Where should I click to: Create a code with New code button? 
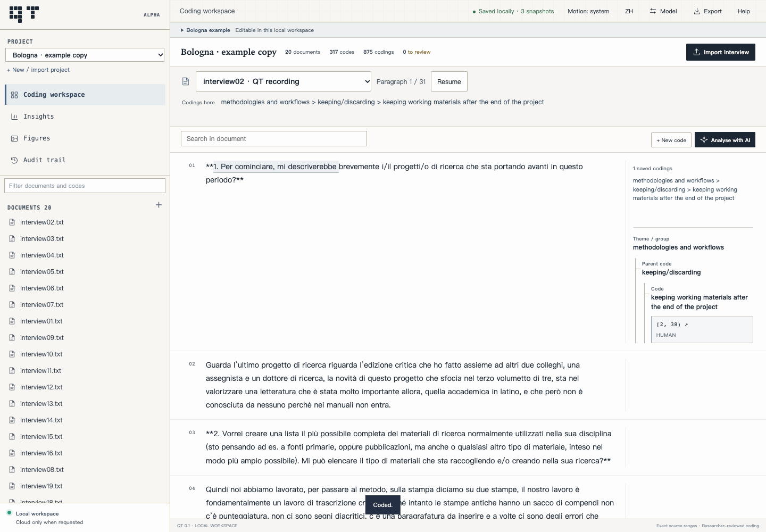[x=671, y=140]
